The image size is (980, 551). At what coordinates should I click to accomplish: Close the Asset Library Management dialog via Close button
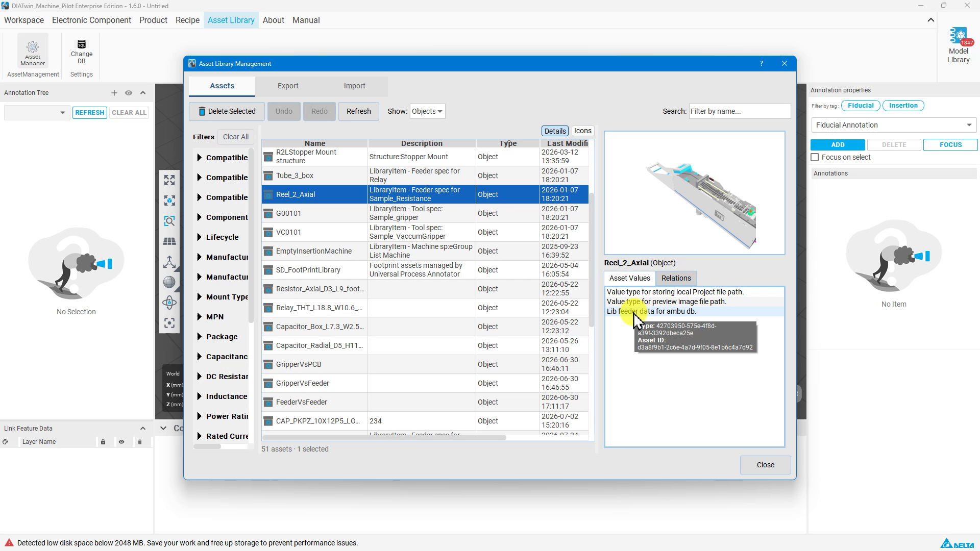pyautogui.click(x=765, y=465)
